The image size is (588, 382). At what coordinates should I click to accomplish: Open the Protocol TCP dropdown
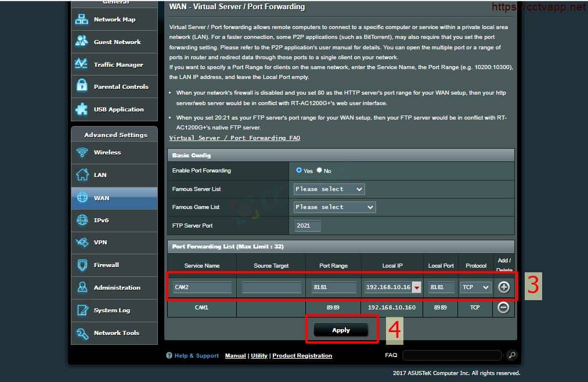click(x=475, y=287)
